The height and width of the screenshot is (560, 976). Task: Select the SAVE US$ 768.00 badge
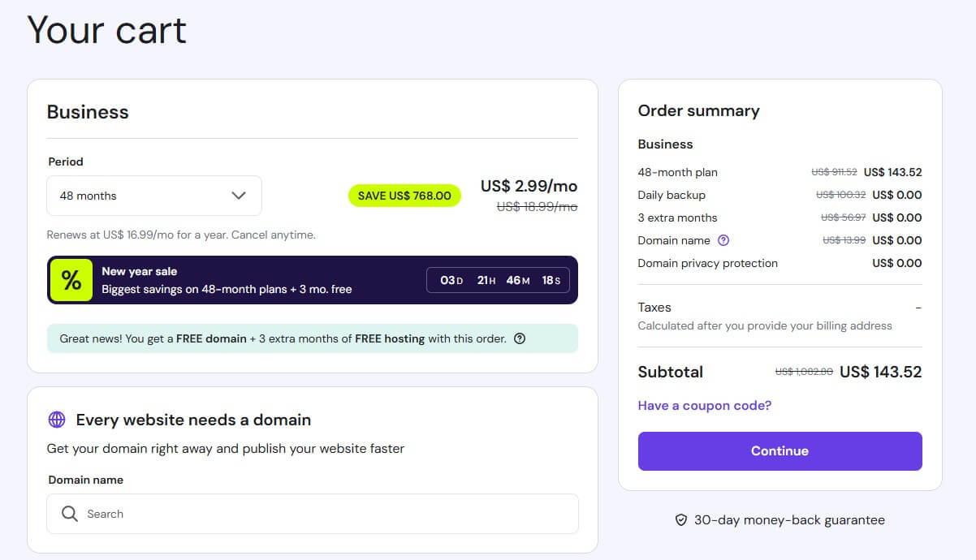(404, 196)
